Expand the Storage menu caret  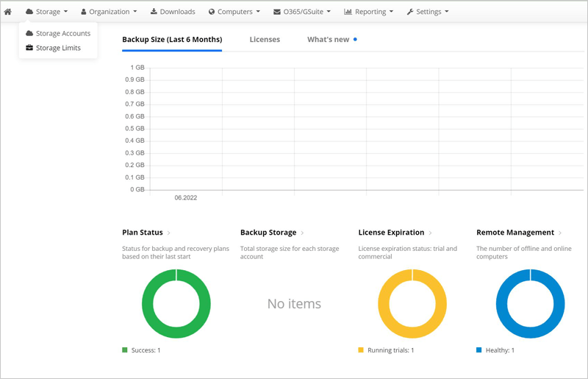point(65,12)
